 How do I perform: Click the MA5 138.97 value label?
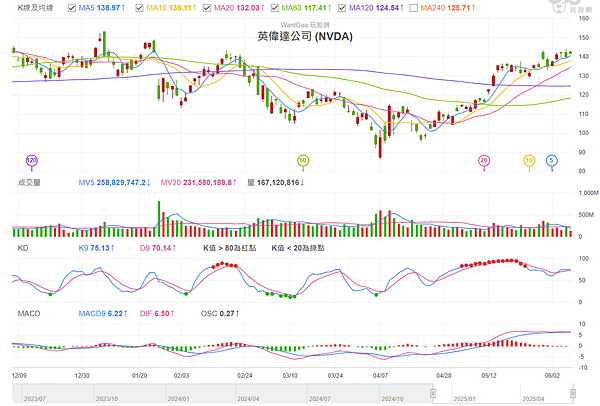(101, 8)
